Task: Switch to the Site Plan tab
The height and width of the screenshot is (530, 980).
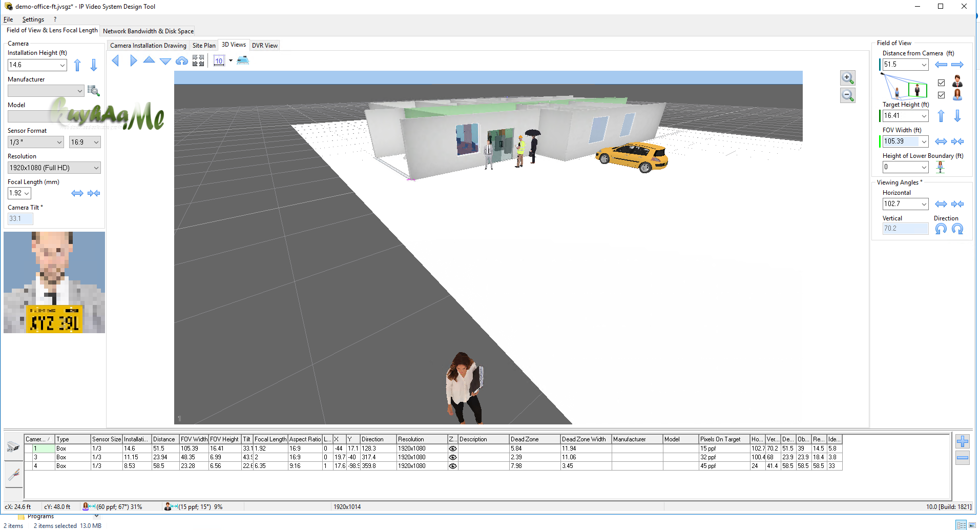Action: tap(204, 46)
